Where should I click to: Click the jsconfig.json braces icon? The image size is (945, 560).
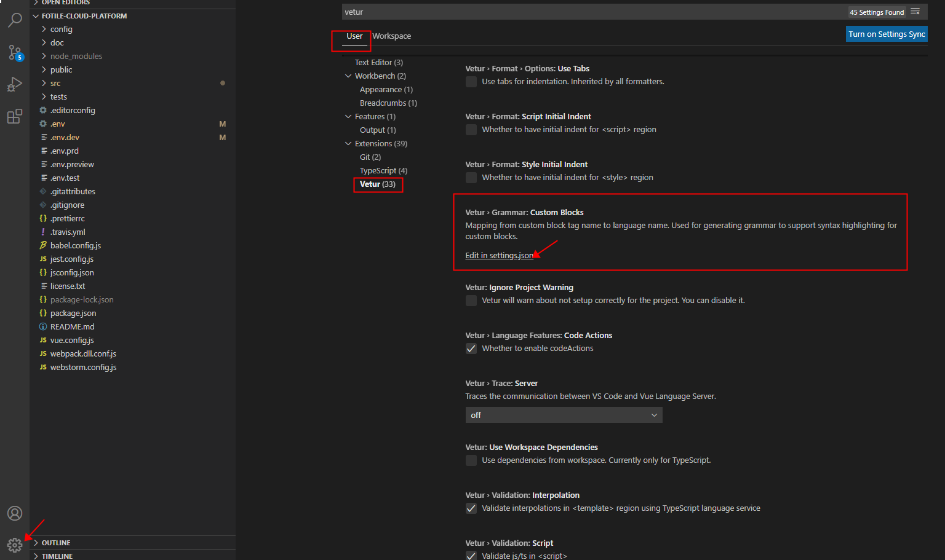point(43,272)
